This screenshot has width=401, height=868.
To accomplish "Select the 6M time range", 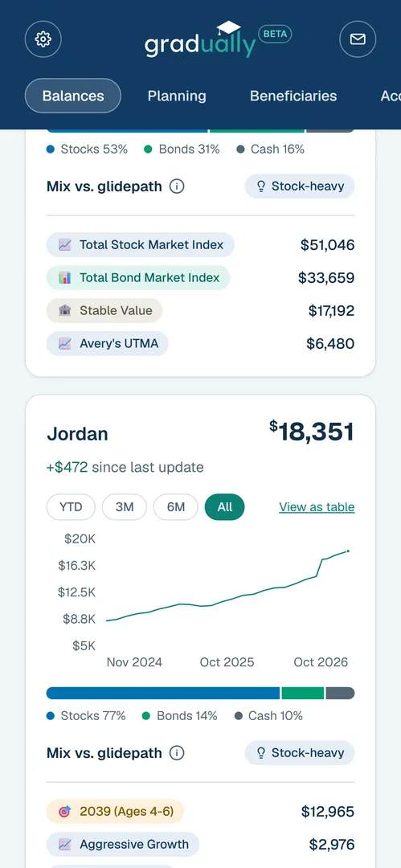I will coord(175,507).
